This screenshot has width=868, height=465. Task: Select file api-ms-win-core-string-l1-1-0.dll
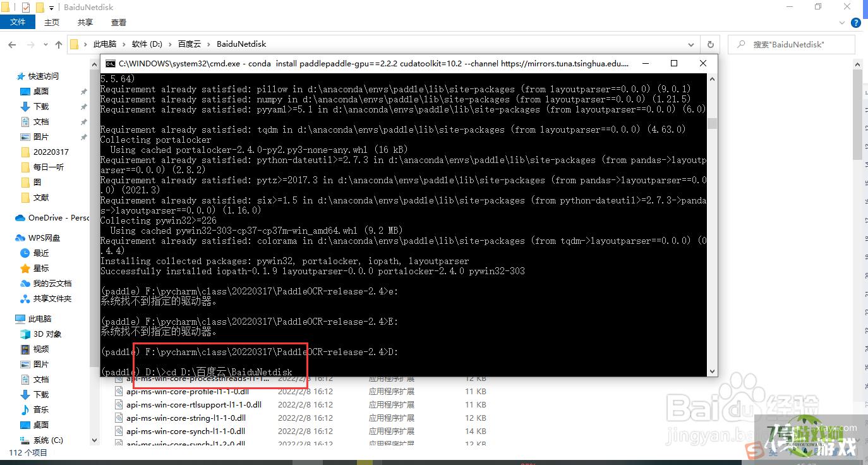tap(188, 418)
